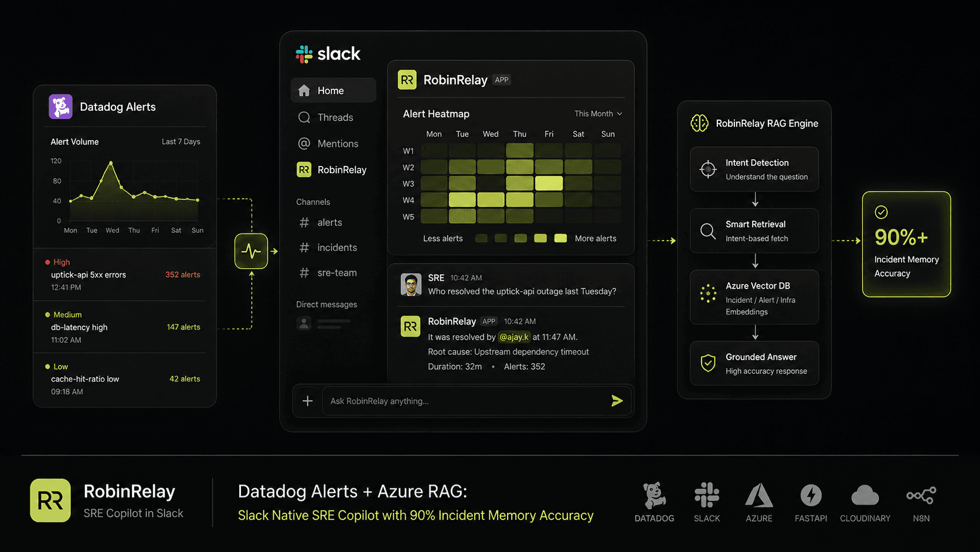Click the 42 alerts count
Screen dimensions: 980x552
tap(185, 379)
